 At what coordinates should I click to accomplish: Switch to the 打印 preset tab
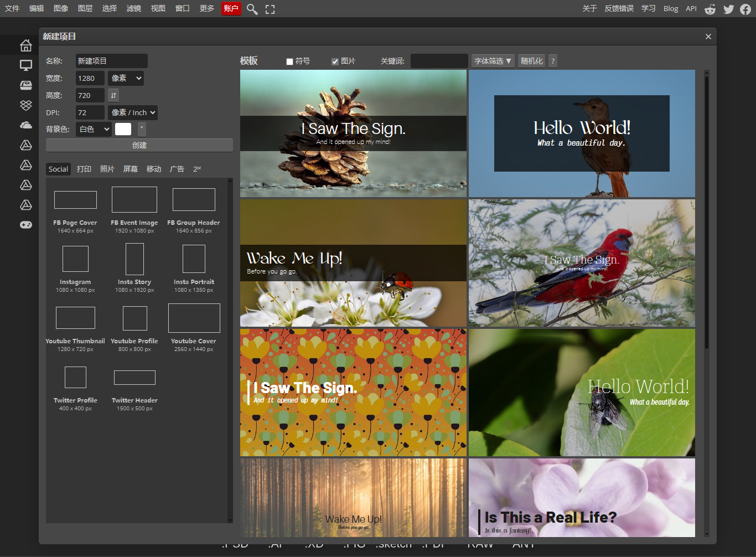click(84, 169)
